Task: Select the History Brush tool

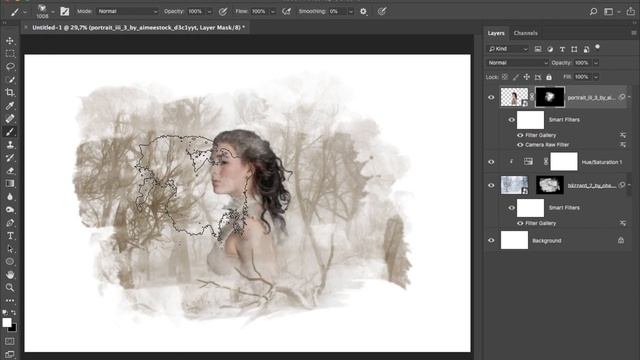Action: [10, 158]
